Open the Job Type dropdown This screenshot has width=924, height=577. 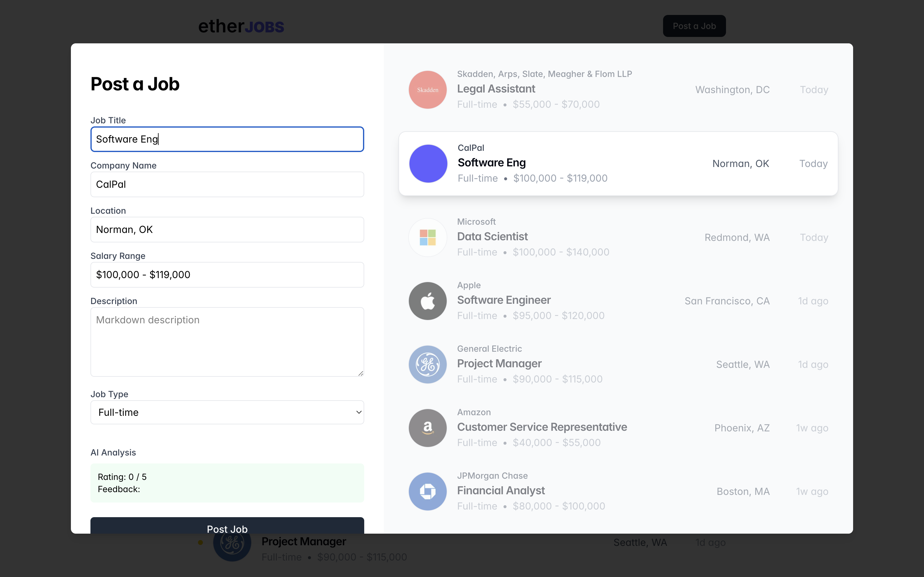227,412
